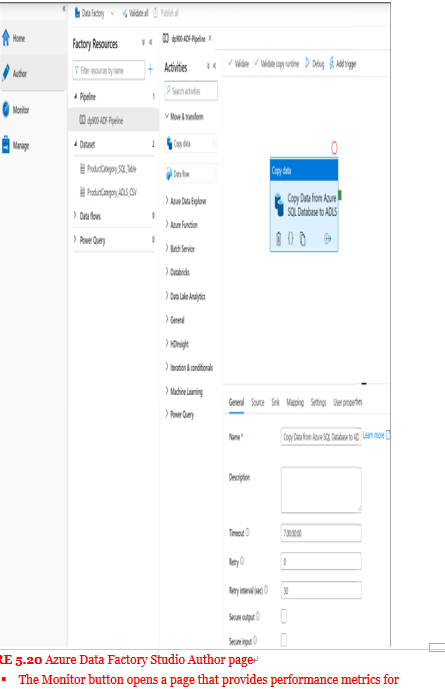Expand Power Query in Factory Resources
Image resolution: width=445 pixels, height=689 pixels.
[75, 239]
